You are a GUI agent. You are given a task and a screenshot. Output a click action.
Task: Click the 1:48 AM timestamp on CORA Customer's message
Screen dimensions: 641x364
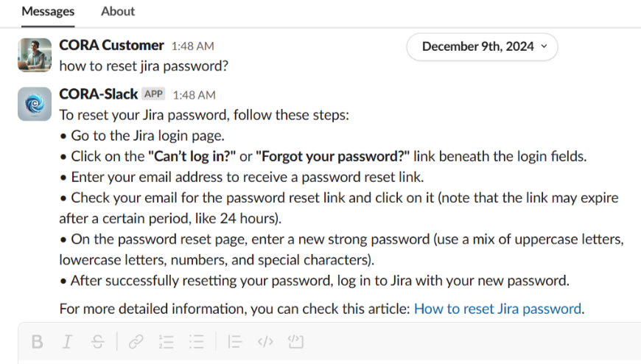coord(193,46)
